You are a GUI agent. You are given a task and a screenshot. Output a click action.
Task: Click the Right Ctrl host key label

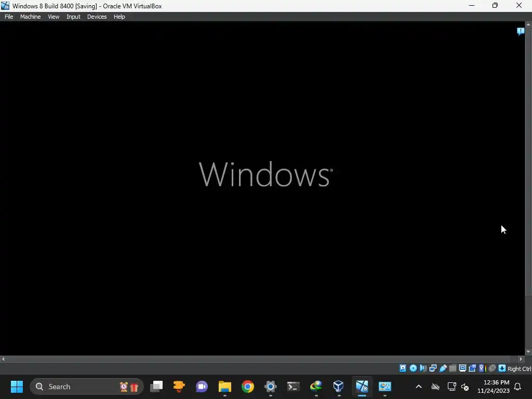point(519,369)
